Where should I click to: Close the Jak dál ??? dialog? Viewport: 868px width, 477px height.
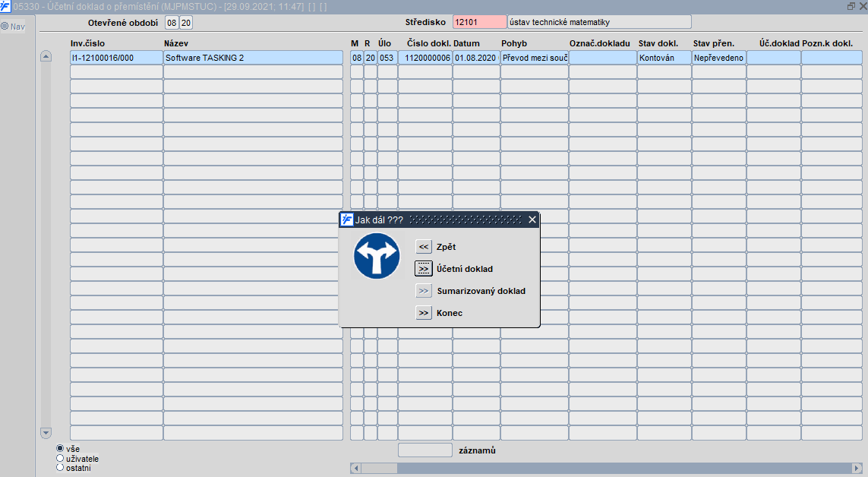(532, 220)
